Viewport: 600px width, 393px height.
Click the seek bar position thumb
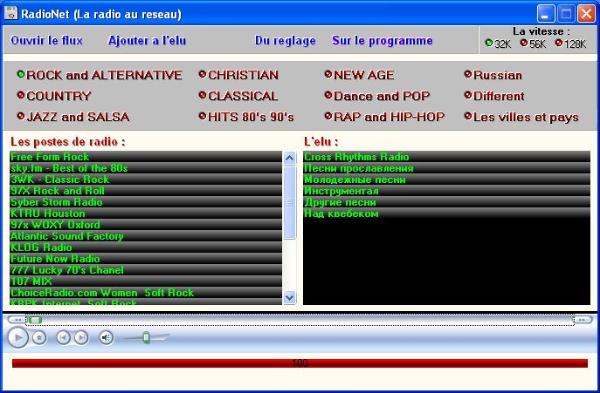point(35,320)
